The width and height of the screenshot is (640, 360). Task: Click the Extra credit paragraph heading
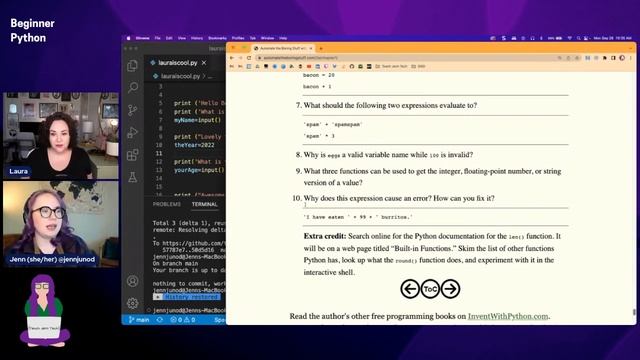[324, 236]
